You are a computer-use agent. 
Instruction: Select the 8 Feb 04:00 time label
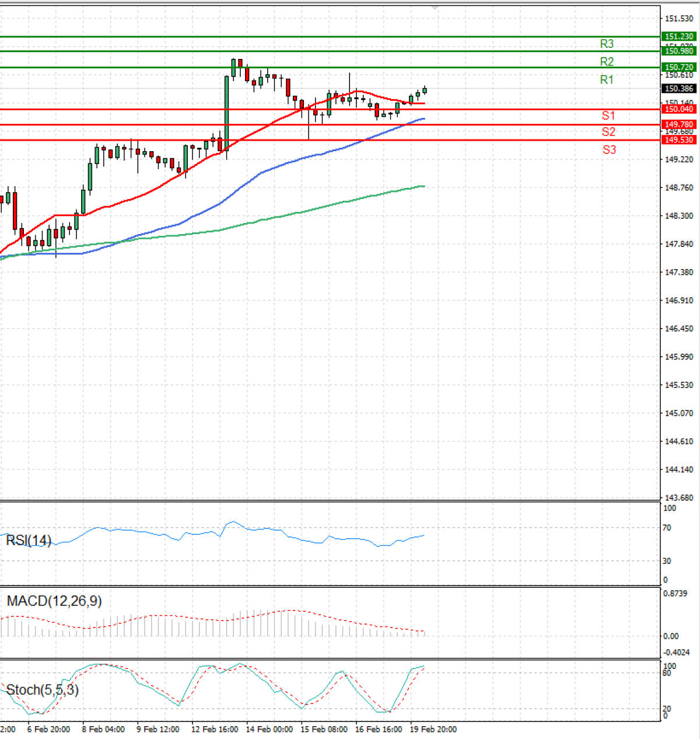tap(103, 730)
